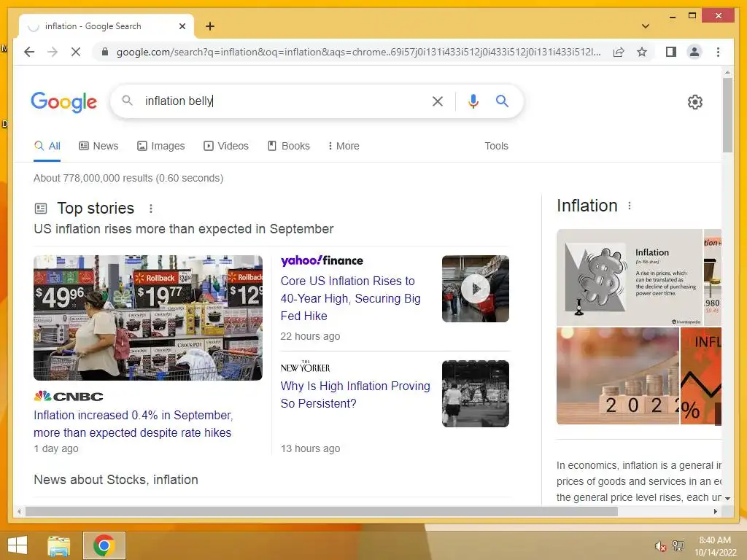747x560 pixels.
Task: Switch to the Books tab
Action: pos(289,146)
